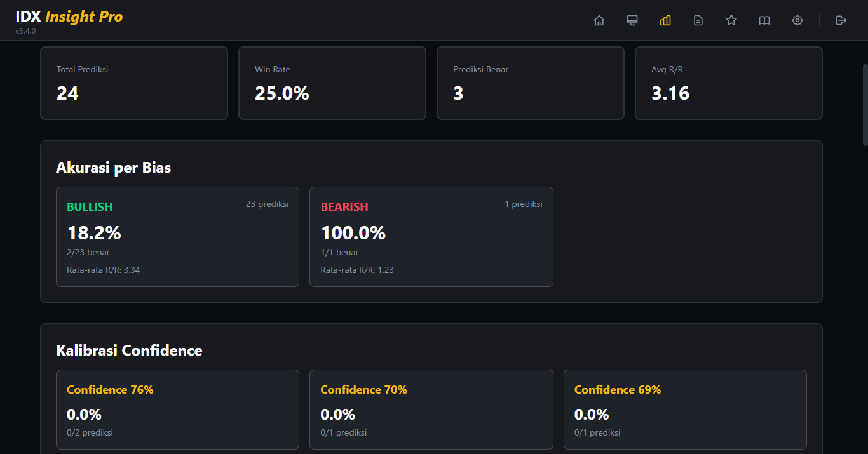This screenshot has height=454, width=868.
Task: Select the BEARISH accuracy card
Action: pyautogui.click(x=431, y=237)
